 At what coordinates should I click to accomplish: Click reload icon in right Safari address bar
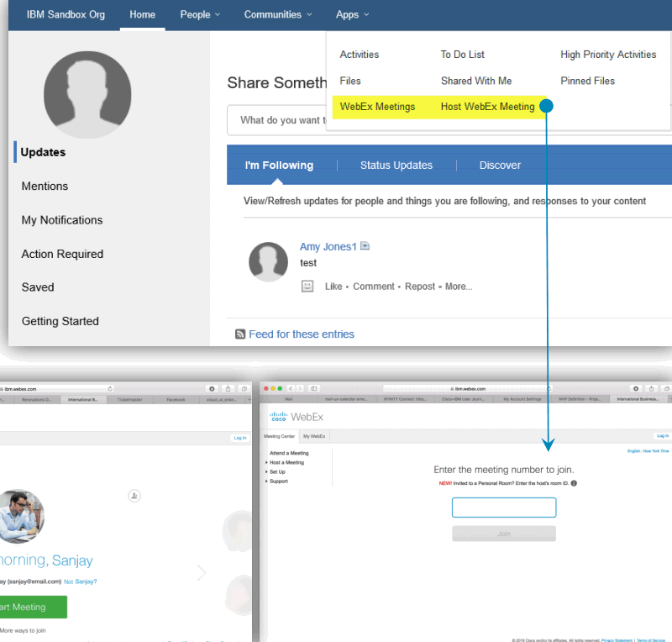click(x=549, y=388)
